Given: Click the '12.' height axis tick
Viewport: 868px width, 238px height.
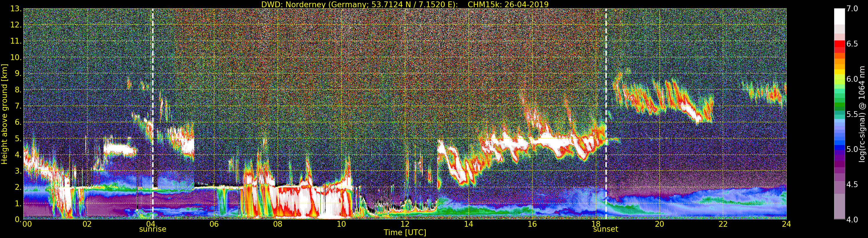Looking at the screenshot, I should click(x=16, y=25).
